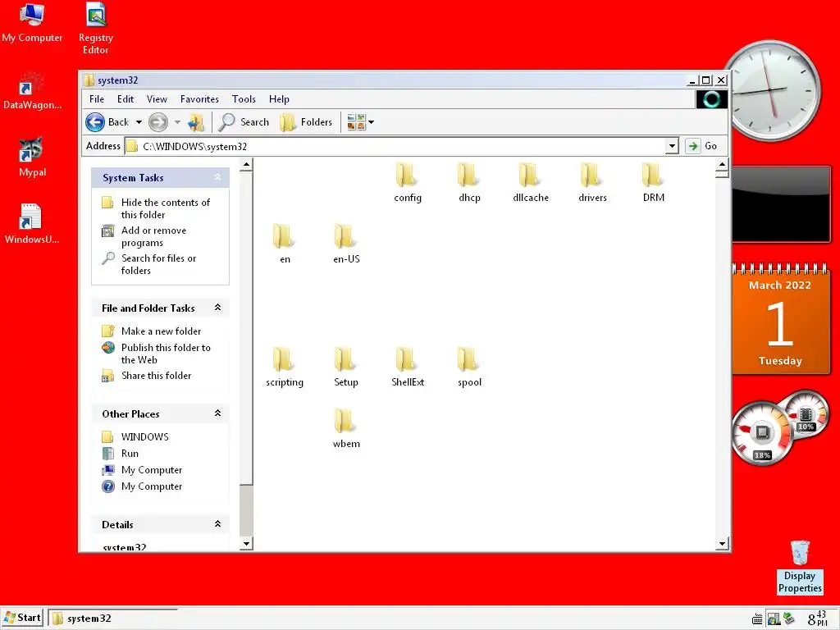Click Run in Other Places
The image size is (840, 630).
[130, 453]
